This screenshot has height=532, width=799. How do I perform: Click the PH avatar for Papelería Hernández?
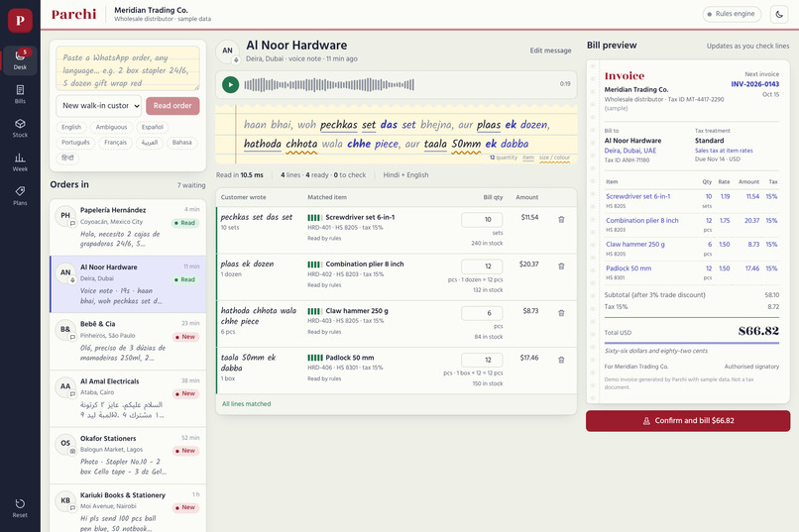65,215
